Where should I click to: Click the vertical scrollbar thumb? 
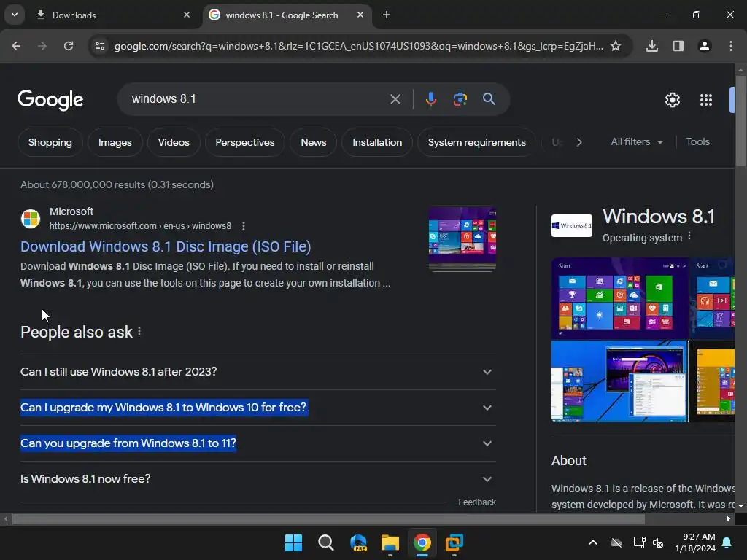pyautogui.click(x=740, y=121)
